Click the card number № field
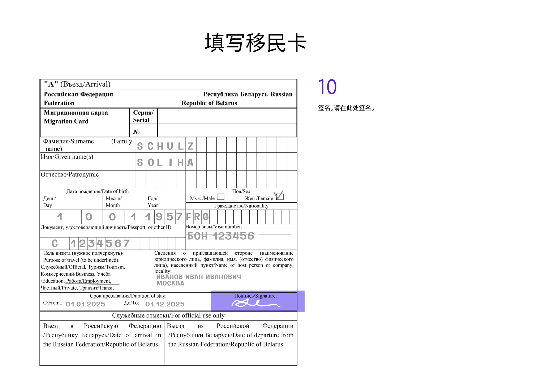Viewport: 537px width, 392px height. click(227, 130)
